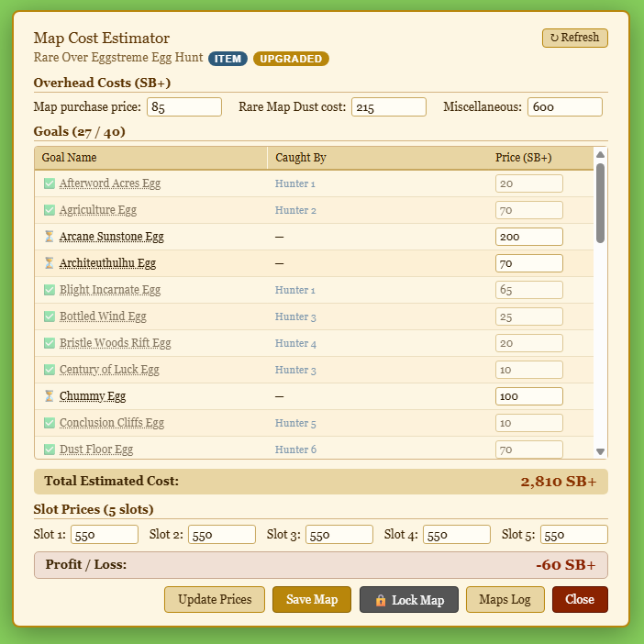The height and width of the screenshot is (644, 644).
Task: Click the goals list scroll down arrow
Action: click(601, 451)
